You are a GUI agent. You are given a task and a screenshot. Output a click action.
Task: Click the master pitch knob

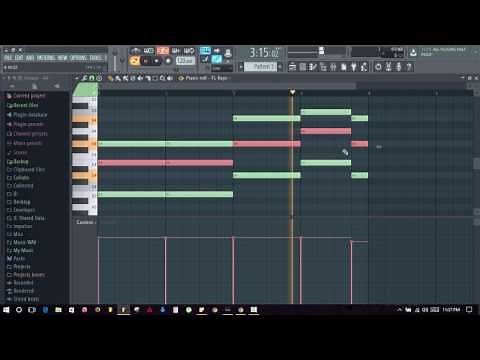click(122, 61)
